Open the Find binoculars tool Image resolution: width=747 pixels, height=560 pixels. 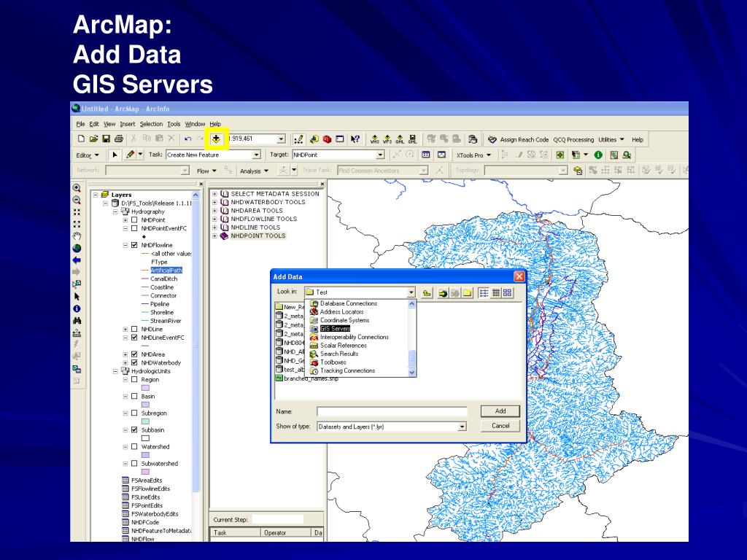click(x=77, y=321)
